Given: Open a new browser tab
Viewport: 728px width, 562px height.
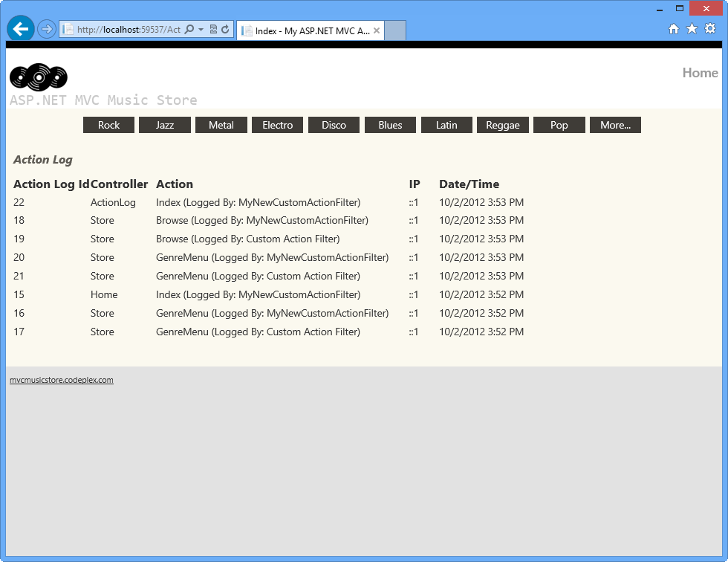Looking at the screenshot, I should pos(394,30).
